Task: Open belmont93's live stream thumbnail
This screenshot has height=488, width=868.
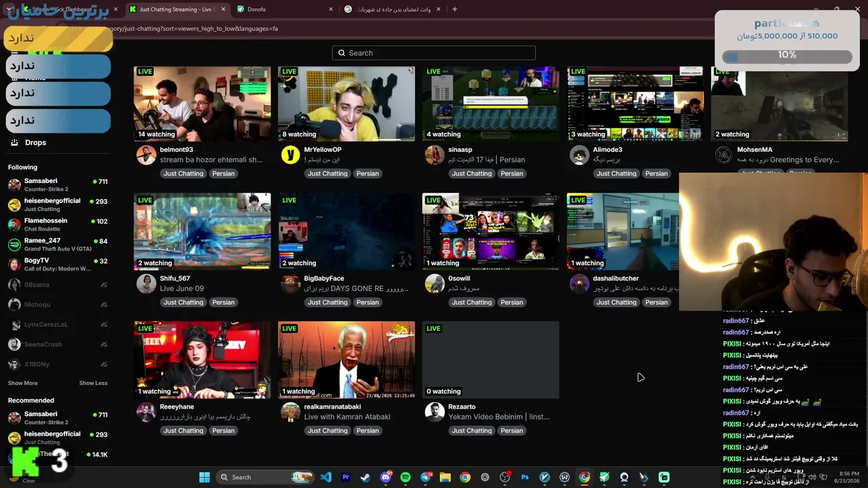Action: pos(202,104)
